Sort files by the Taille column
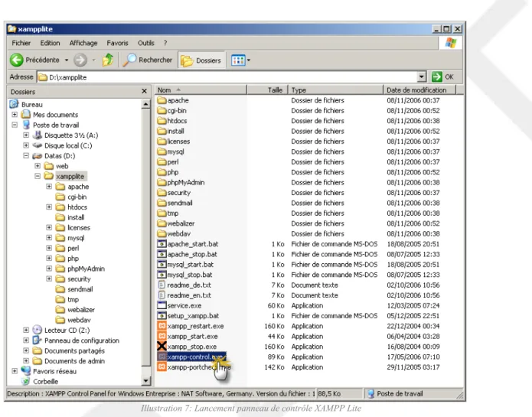Image resolution: width=532 pixels, height=417 pixels. point(267,90)
